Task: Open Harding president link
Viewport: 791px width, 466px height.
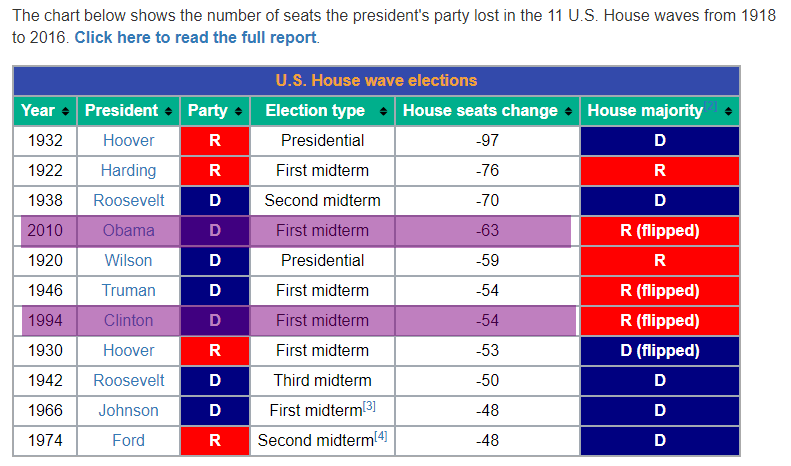Action: [128, 170]
